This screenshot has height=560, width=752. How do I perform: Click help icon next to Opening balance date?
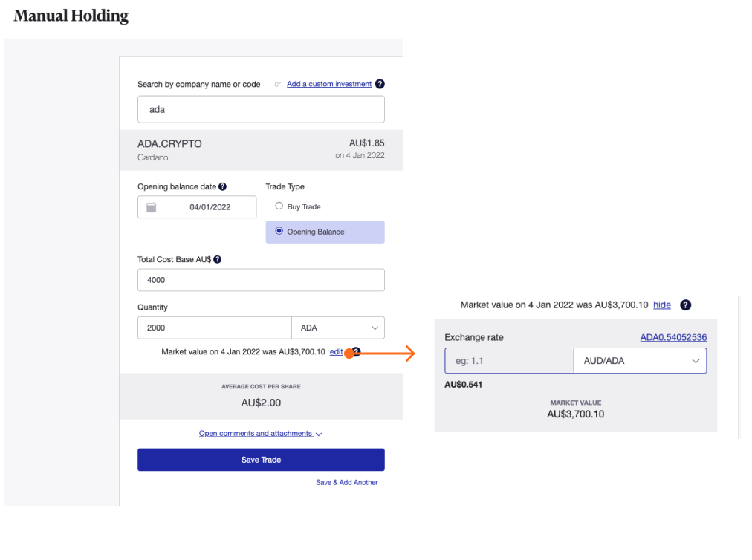222,187
